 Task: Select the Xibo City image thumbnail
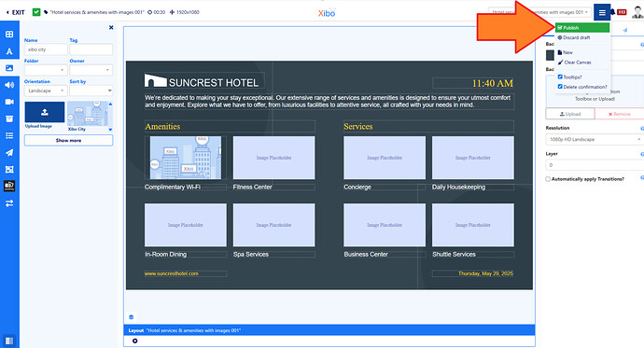tap(88, 114)
